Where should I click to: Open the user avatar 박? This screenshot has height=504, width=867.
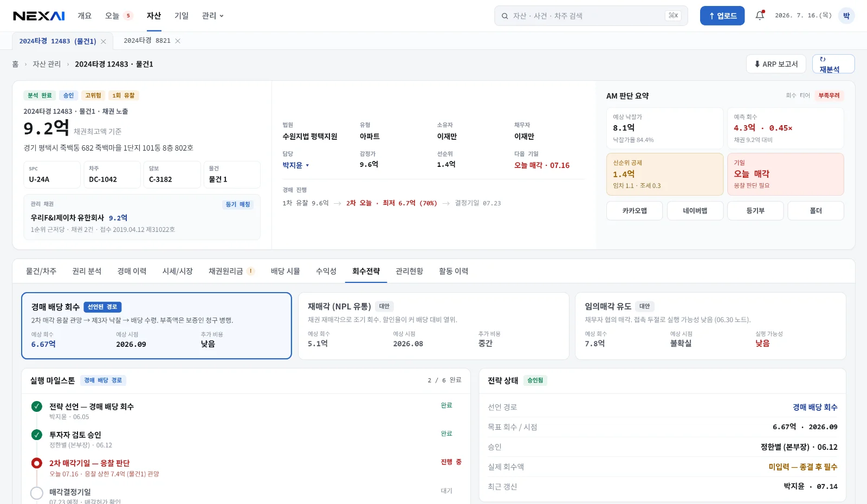tap(846, 16)
